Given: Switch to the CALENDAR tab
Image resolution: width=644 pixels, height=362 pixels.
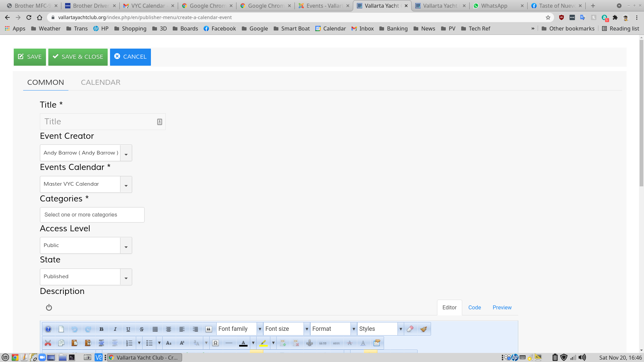Looking at the screenshot, I should tap(100, 82).
